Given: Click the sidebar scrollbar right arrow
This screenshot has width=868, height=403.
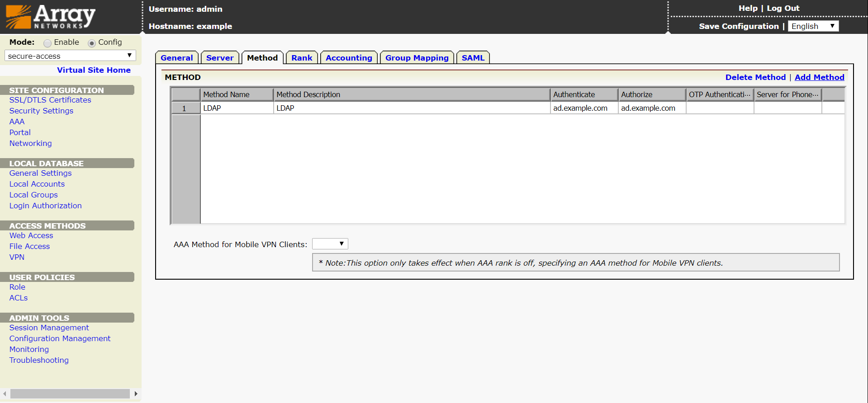Looking at the screenshot, I should 136,394.
